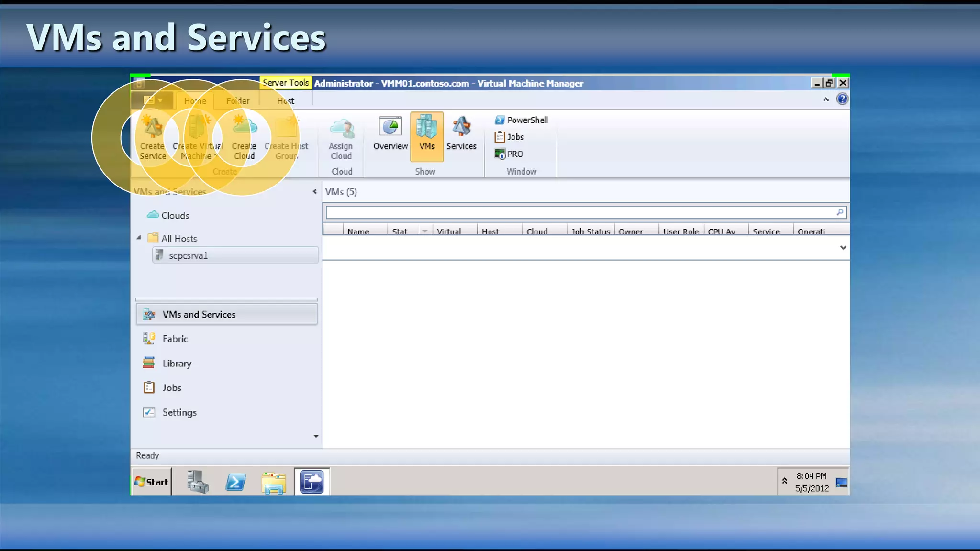Viewport: 980px width, 551px height.
Task: Sort by the Operating System column header
Action: (x=821, y=230)
